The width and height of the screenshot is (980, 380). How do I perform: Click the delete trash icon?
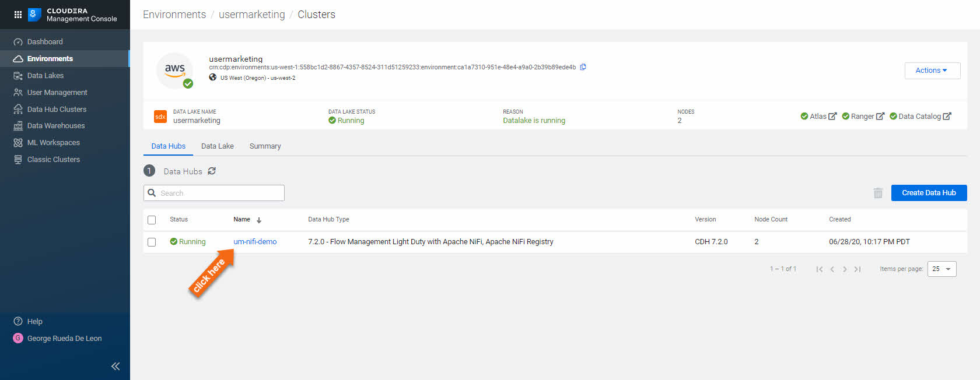[878, 193]
